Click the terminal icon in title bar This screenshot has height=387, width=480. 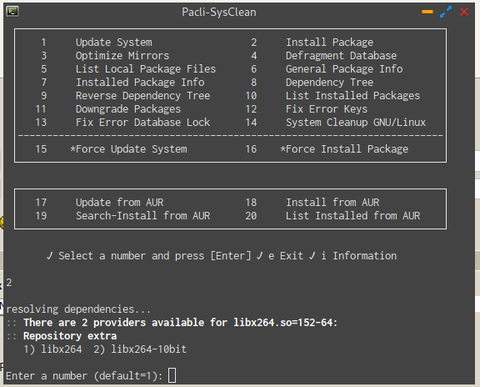tap(13, 12)
